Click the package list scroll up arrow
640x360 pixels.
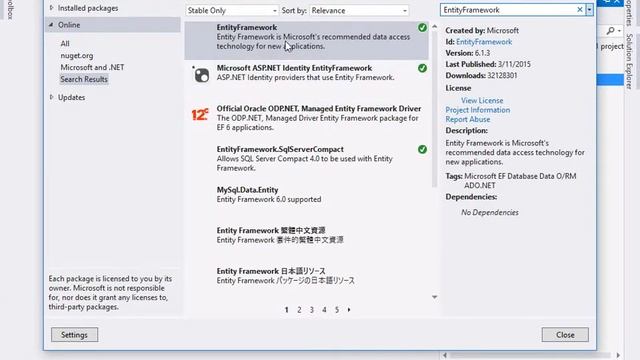tap(435, 27)
